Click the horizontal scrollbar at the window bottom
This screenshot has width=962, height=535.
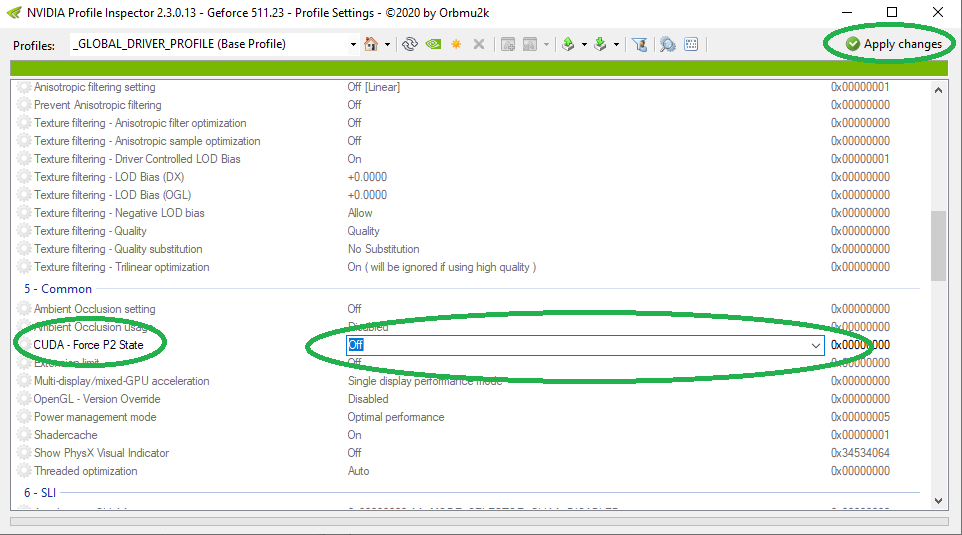(x=479, y=522)
